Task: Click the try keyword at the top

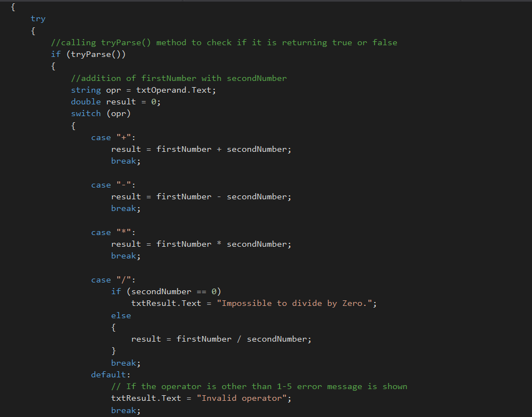Action: (37, 18)
